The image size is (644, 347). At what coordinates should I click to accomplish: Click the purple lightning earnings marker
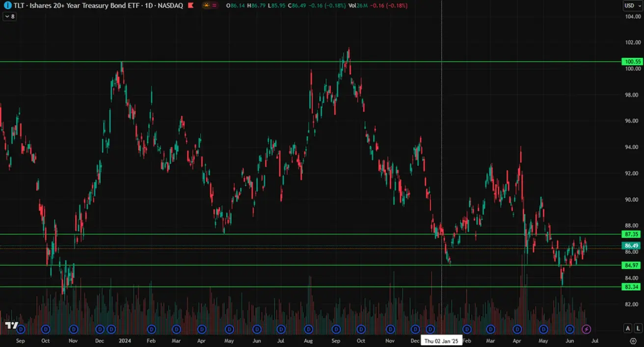pos(586,329)
